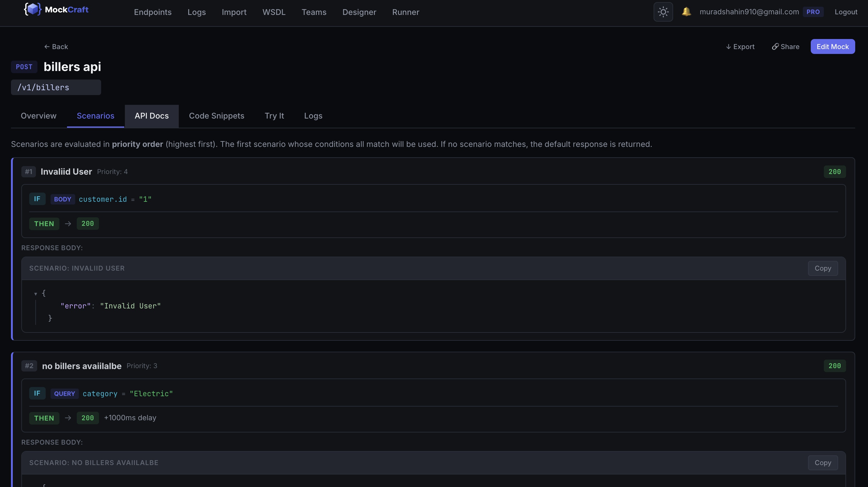Open notifications bell icon
This screenshot has width=868, height=487.
tap(686, 12)
